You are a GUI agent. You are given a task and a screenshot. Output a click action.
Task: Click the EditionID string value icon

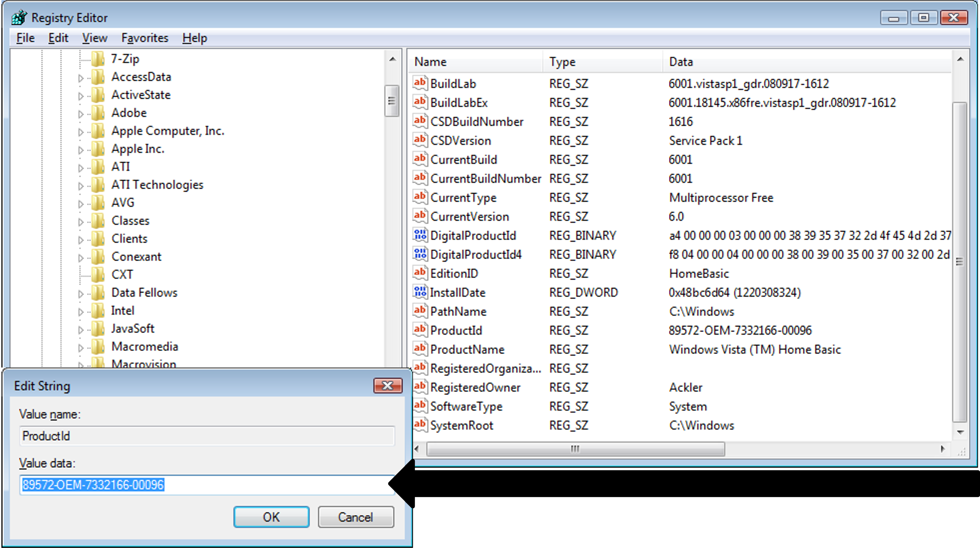420,273
